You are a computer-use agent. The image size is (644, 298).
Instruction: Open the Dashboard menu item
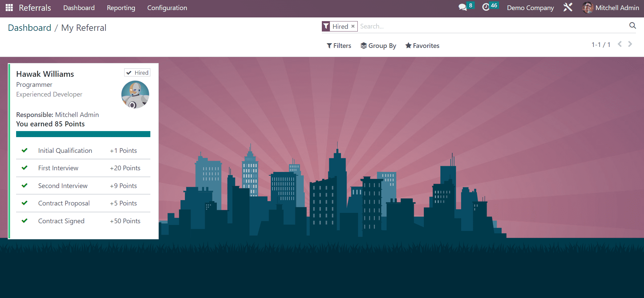coord(79,8)
